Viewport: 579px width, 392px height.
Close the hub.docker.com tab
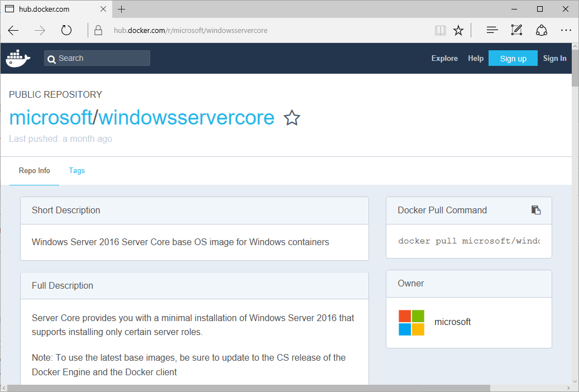pyautogui.click(x=103, y=9)
